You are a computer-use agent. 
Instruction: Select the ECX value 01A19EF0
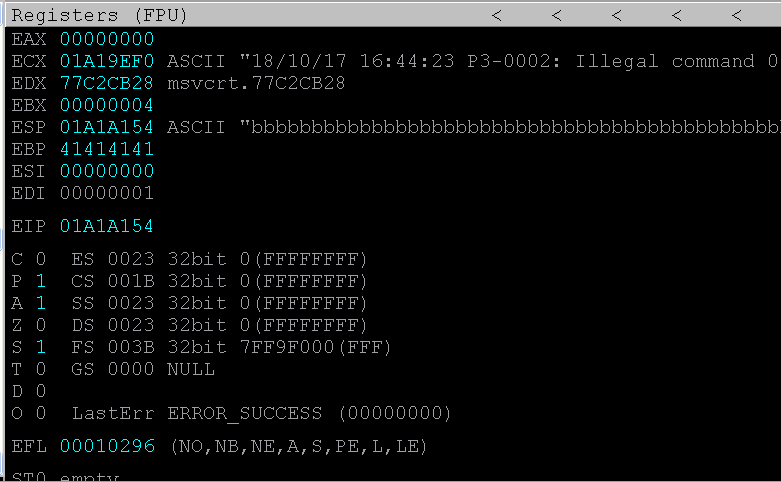[107, 61]
